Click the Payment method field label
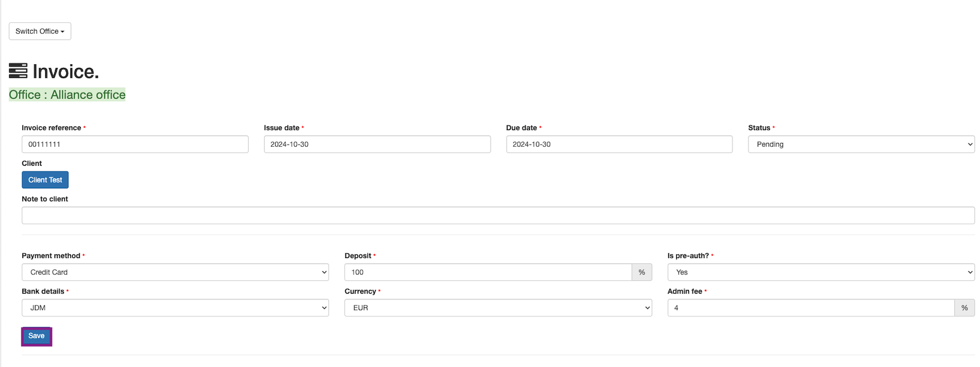This screenshot has height=367, width=980. [51, 256]
